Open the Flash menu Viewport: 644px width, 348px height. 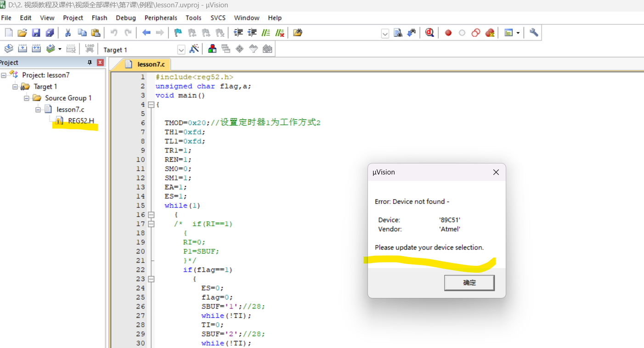99,18
